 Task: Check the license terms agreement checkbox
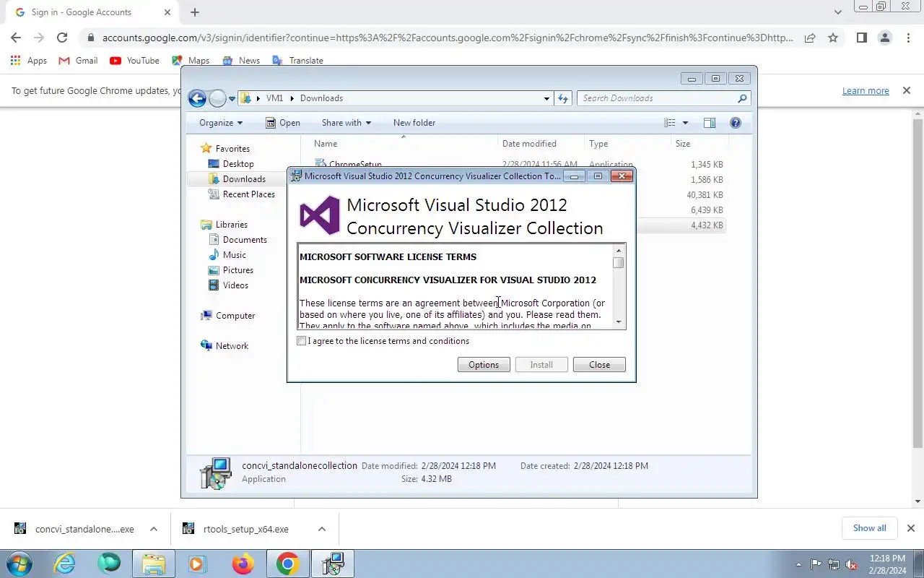302,341
